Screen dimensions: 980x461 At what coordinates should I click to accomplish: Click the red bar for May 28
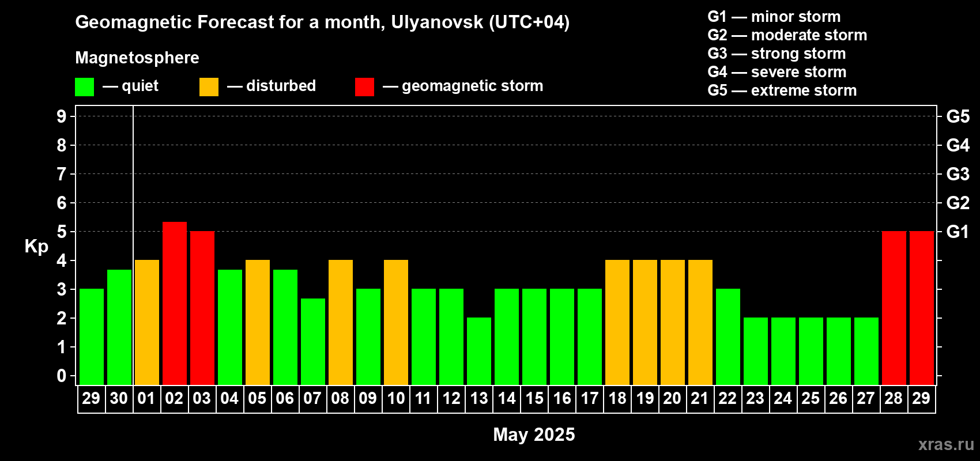pyautogui.click(x=894, y=308)
